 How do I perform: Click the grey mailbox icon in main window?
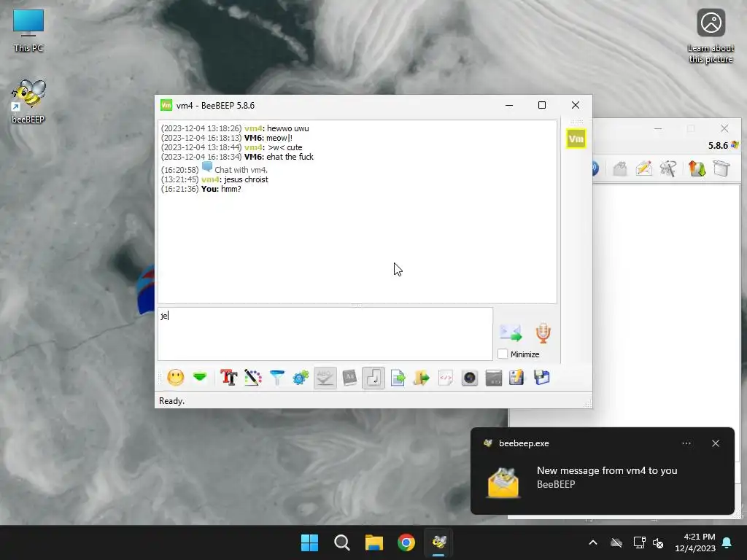[620, 168]
